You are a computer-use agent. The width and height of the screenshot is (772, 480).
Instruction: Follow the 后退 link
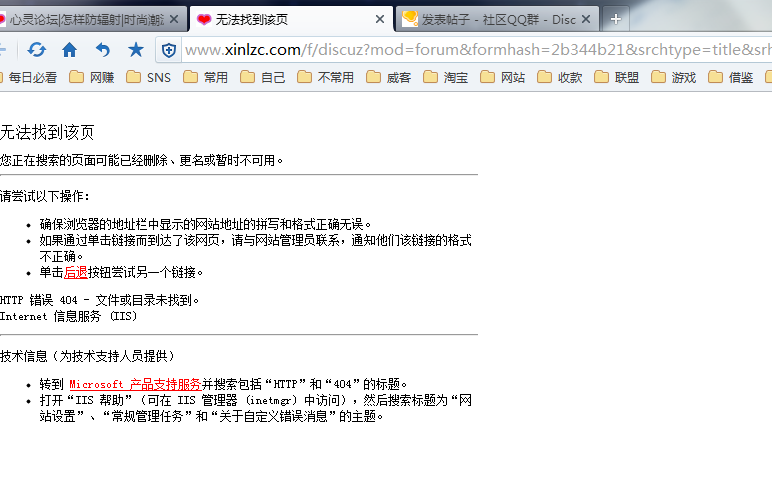coord(76,273)
